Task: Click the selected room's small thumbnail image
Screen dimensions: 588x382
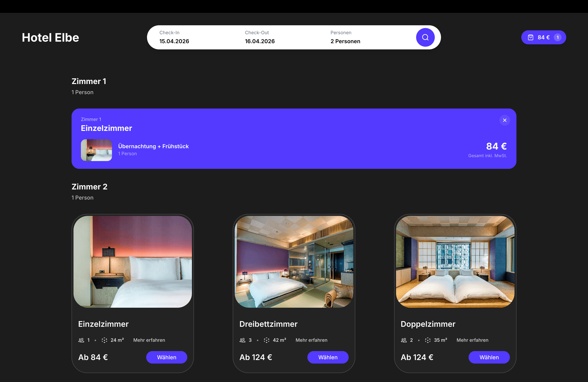Action: tap(96, 150)
